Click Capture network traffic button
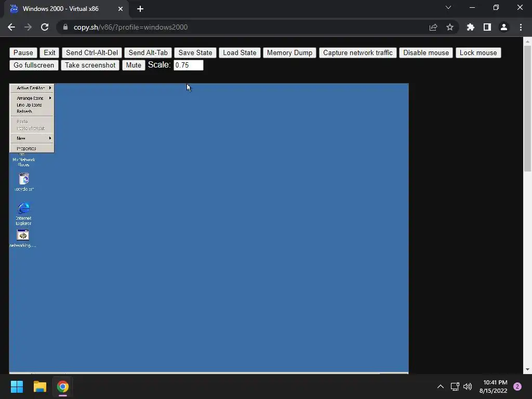Image resolution: width=532 pixels, height=399 pixels. coord(357,52)
